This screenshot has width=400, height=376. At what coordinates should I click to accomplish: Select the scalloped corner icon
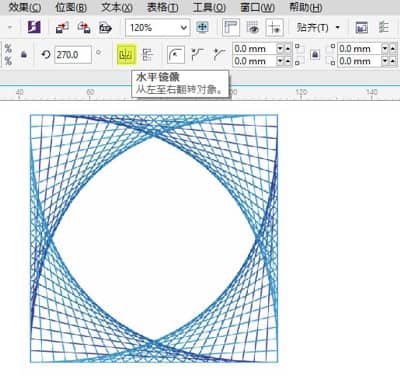click(197, 54)
